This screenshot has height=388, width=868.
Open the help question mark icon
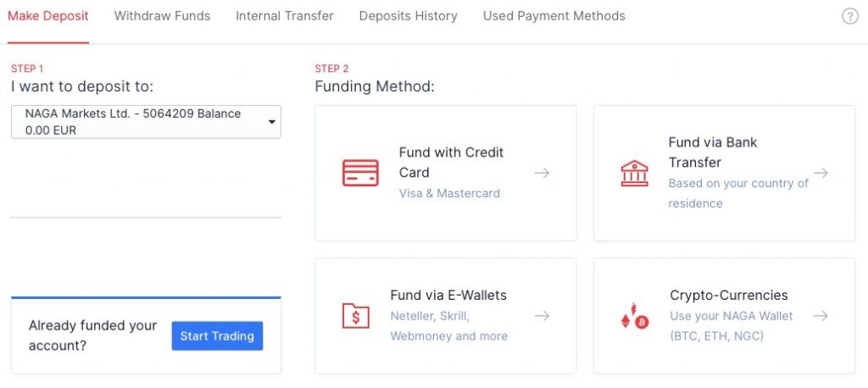coord(849,17)
